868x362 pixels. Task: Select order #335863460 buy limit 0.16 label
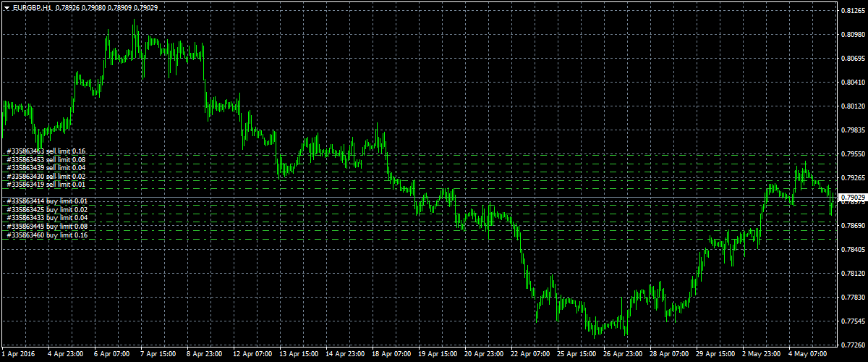pos(47,235)
